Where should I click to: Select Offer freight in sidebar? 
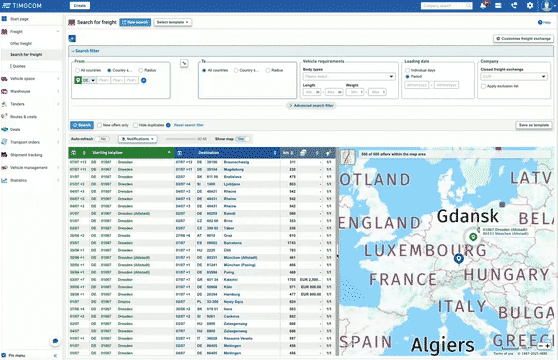21,43
